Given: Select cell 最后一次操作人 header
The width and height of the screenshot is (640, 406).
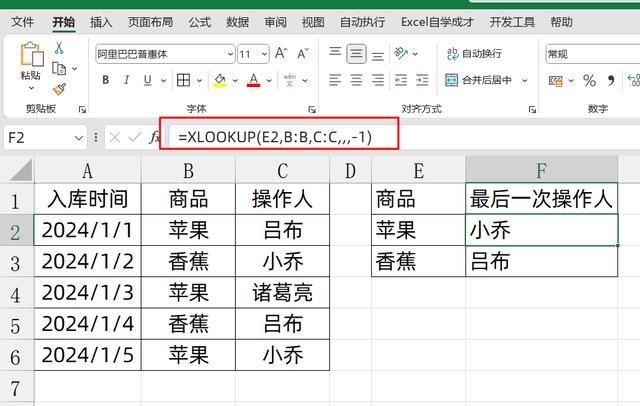Looking at the screenshot, I should (541, 199).
